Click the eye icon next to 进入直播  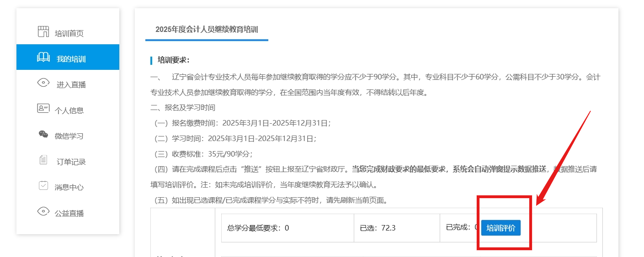[x=43, y=83]
